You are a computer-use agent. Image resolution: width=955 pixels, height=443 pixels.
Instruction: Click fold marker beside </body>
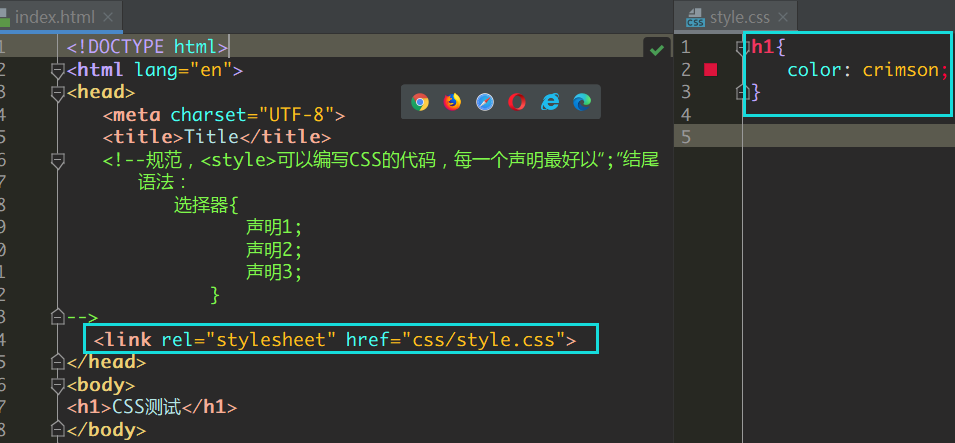(58, 430)
